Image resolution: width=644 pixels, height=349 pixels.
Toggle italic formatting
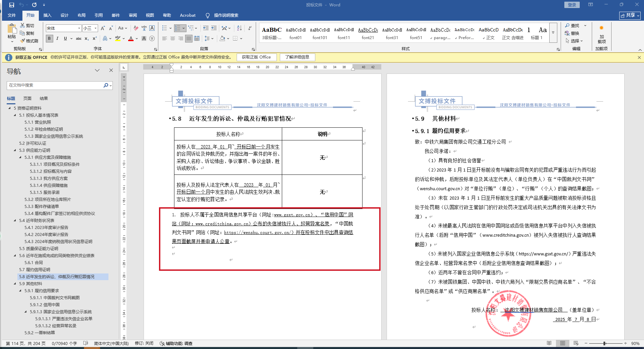pyautogui.click(x=57, y=38)
